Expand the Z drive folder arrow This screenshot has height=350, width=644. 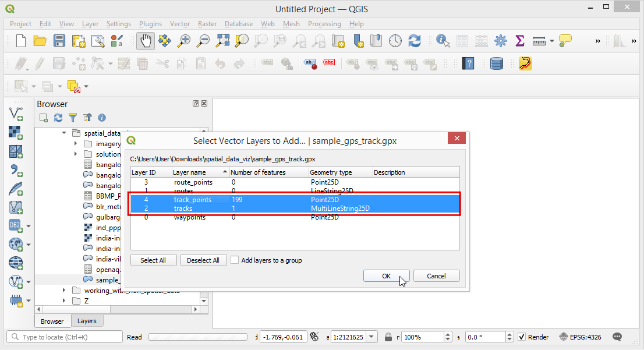(64, 300)
